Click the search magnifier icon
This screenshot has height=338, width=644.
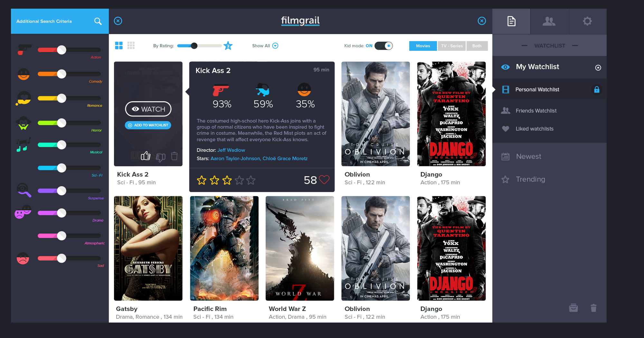coord(98,21)
